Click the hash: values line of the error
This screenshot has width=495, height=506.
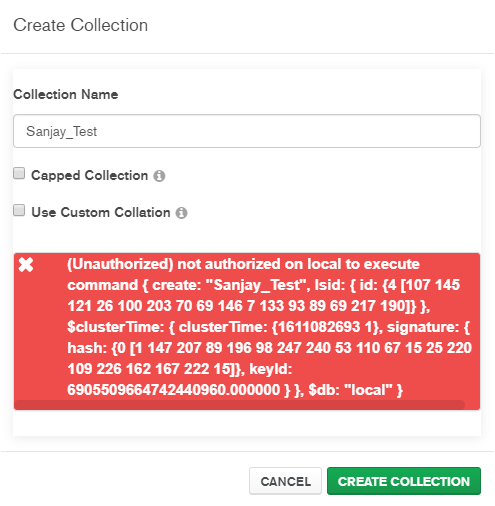pos(269,348)
